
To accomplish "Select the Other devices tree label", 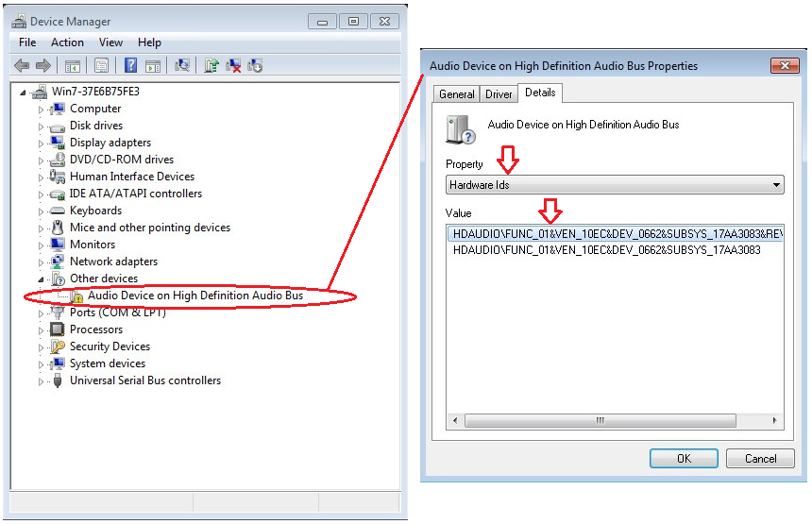I will click(x=104, y=279).
